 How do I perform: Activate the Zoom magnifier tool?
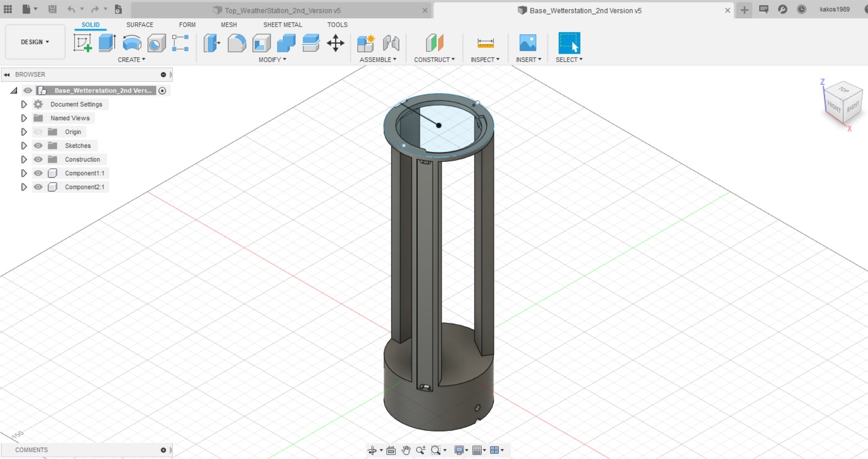[x=420, y=450]
